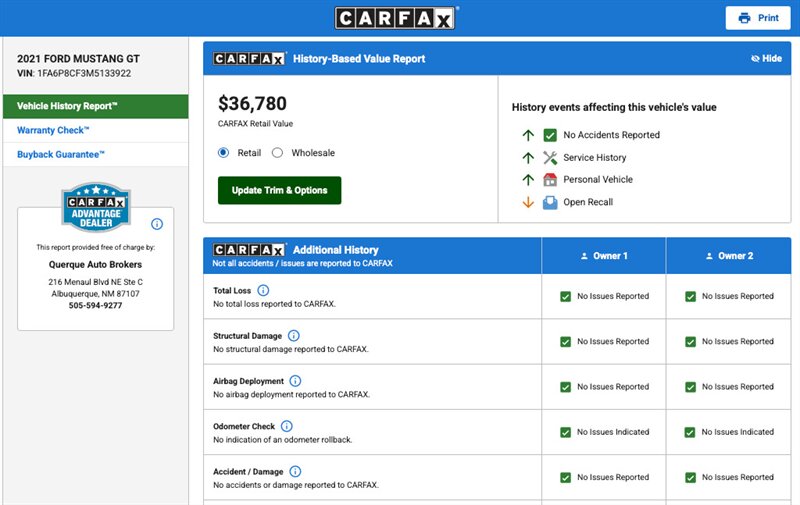Click the Advantage Dealer info icon
The height and width of the screenshot is (505, 800).
pyautogui.click(x=157, y=224)
